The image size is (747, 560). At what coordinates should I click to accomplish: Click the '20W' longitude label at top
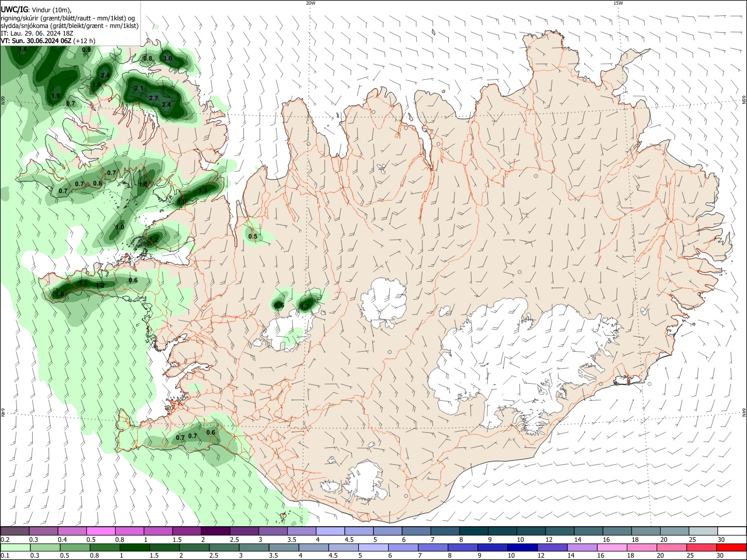pos(311,3)
